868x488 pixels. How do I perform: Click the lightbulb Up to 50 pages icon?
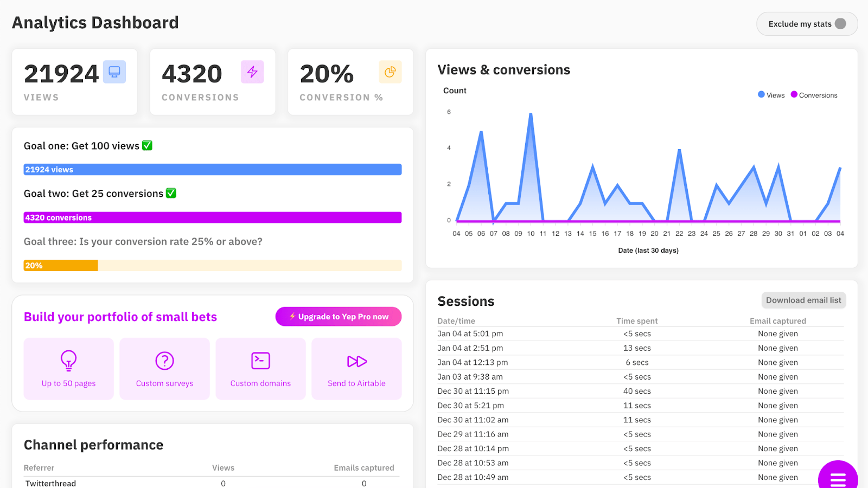68,361
